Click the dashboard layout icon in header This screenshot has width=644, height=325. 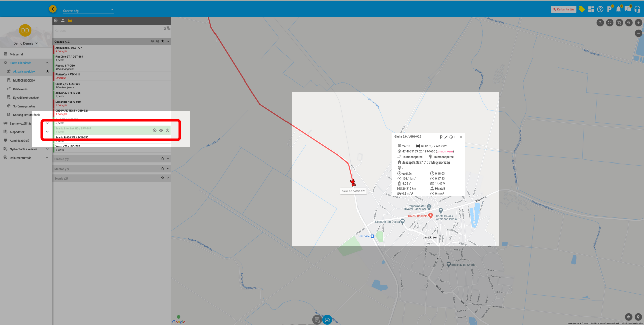(591, 9)
